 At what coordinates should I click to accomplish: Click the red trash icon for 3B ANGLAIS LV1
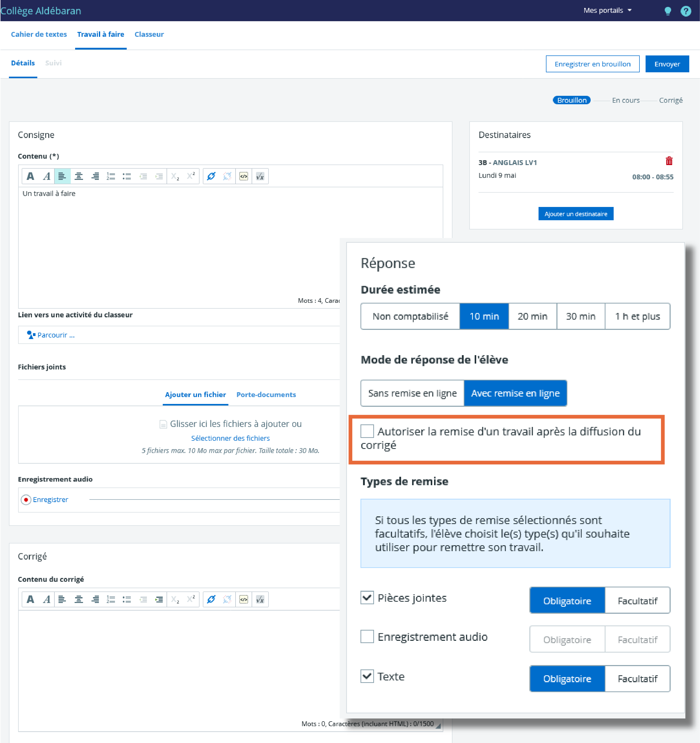point(669,161)
